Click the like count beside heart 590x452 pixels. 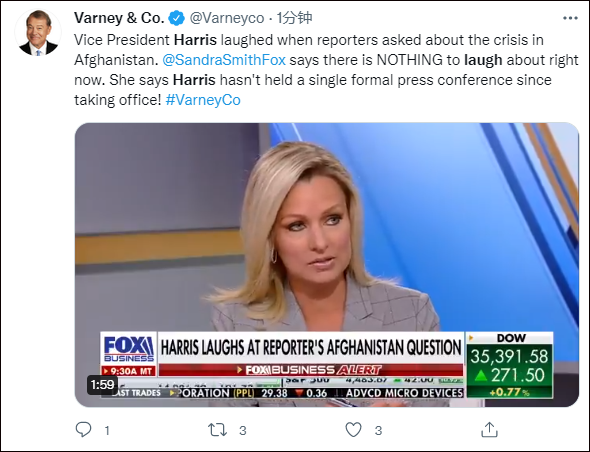click(379, 430)
